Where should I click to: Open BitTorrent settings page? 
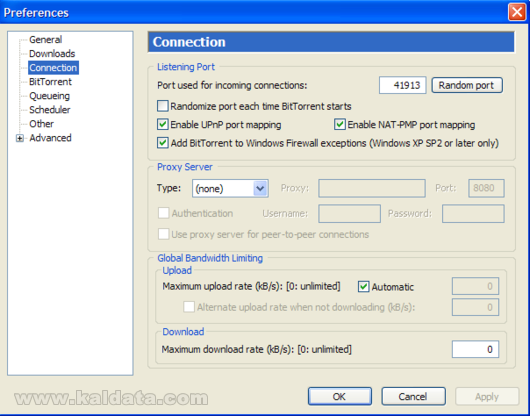(50, 82)
